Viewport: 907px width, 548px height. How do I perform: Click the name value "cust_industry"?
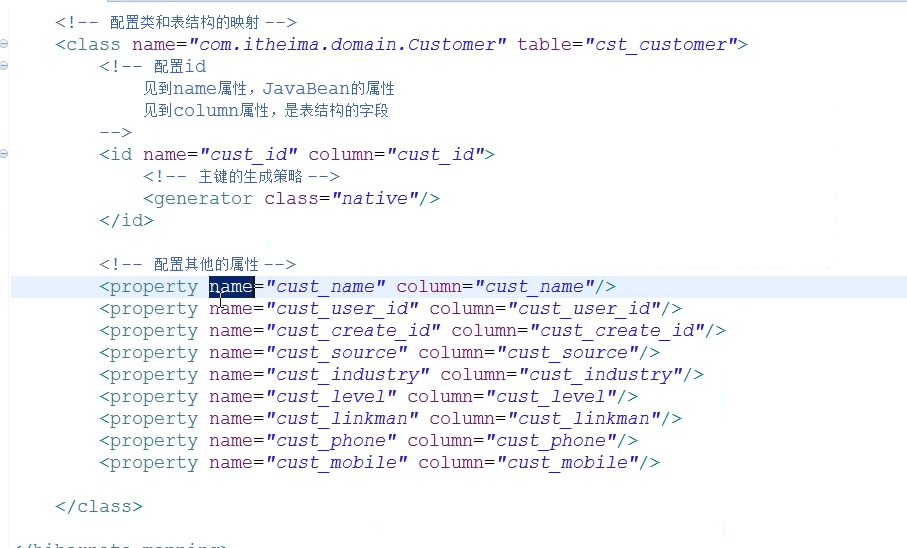pyautogui.click(x=348, y=374)
